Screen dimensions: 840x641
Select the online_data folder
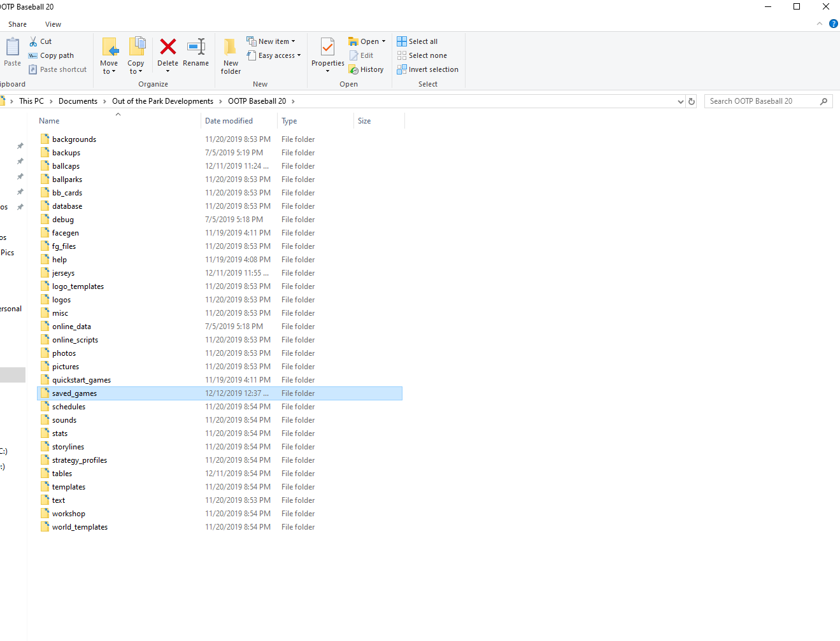(x=71, y=327)
